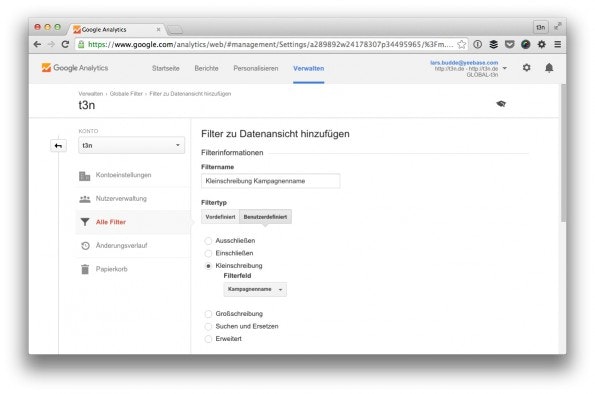The height and width of the screenshot is (394, 595).
Task: Click the Nutzerverwaltung people icon
Action: point(85,199)
